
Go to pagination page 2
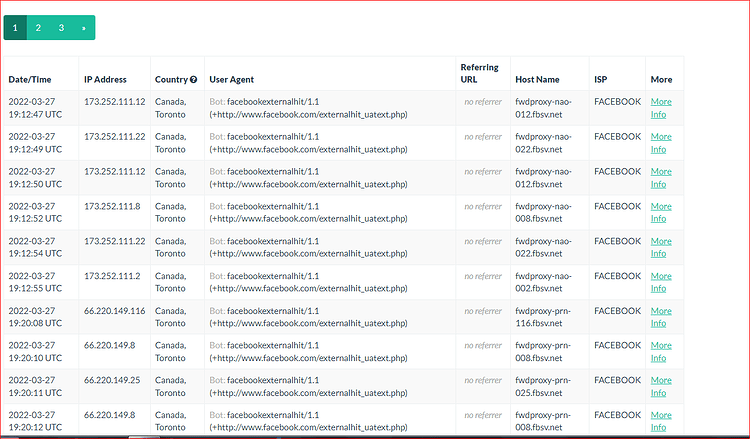[x=38, y=28]
